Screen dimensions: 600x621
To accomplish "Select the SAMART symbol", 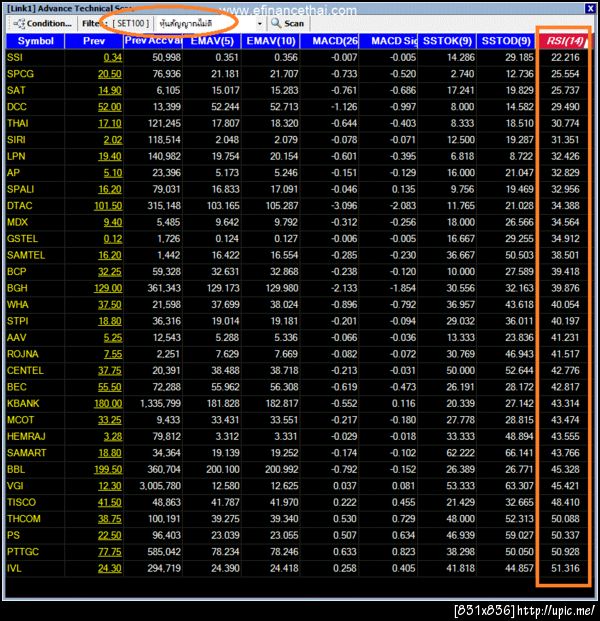I will coord(27,453).
